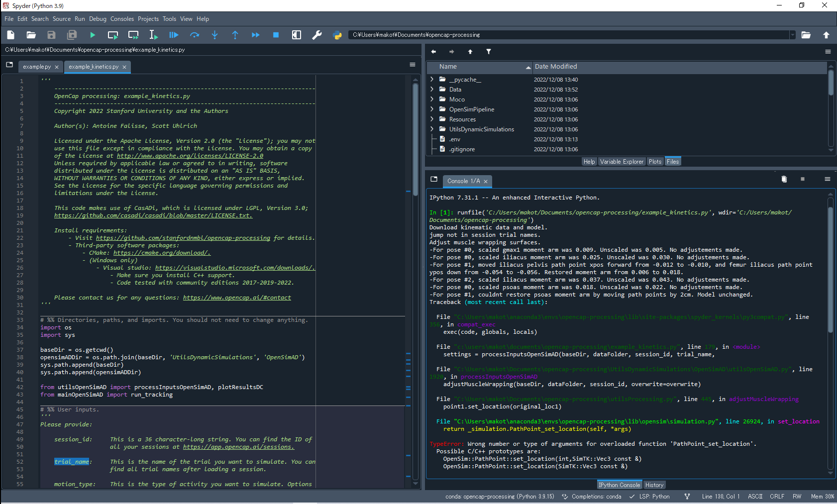The image size is (837, 504).
Task: Sort files by Date Modified column
Action: 680,67
